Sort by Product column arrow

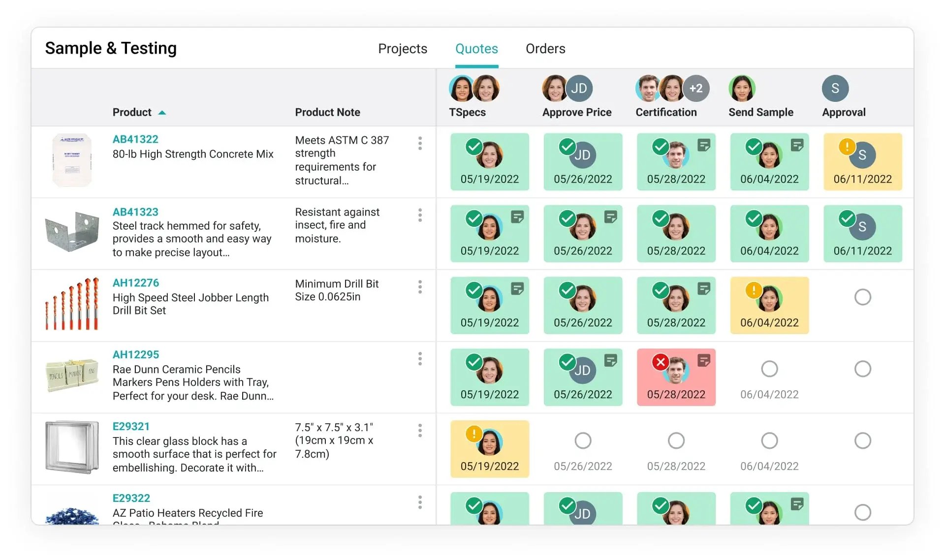[x=162, y=113]
